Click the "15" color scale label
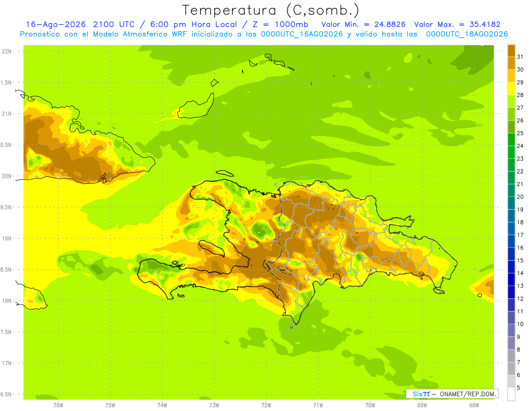 pyautogui.click(x=520, y=260)
